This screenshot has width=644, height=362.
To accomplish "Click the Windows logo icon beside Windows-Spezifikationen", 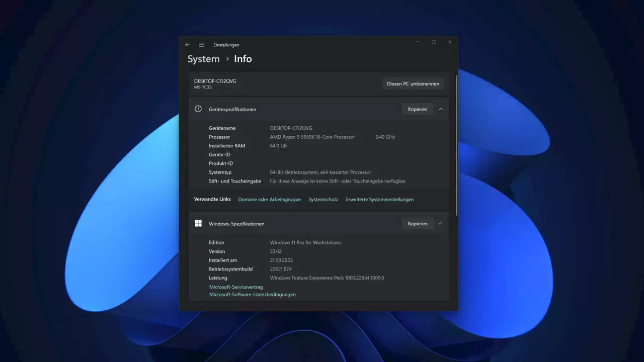I will click(x=198, y=224).
